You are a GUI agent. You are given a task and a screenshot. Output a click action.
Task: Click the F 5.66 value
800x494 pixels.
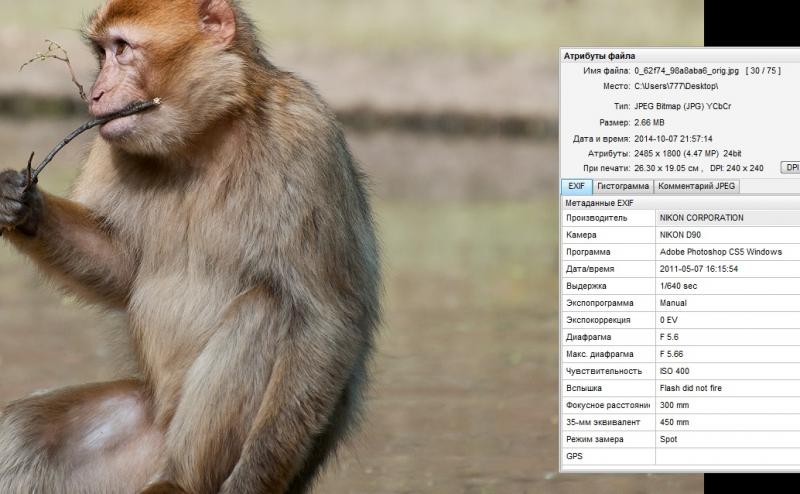[x=671, y=354]
